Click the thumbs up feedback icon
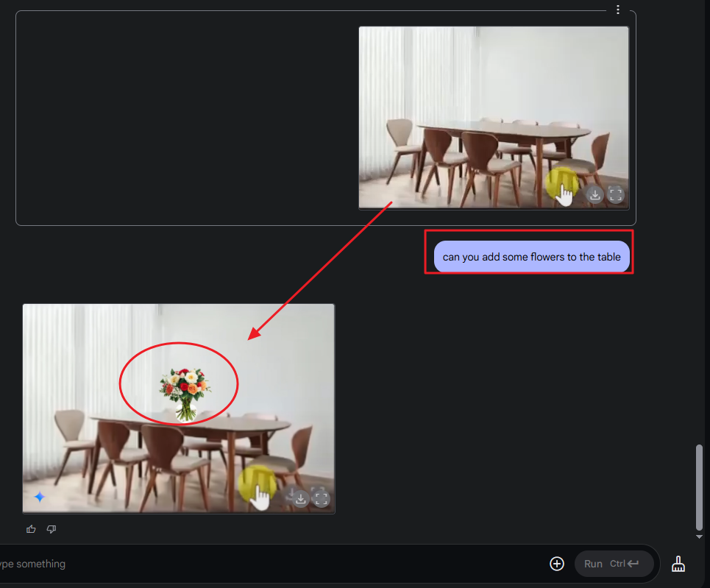The width and height of the screenshot is (710, 588). pyautogui.click(x=31, y=529)
